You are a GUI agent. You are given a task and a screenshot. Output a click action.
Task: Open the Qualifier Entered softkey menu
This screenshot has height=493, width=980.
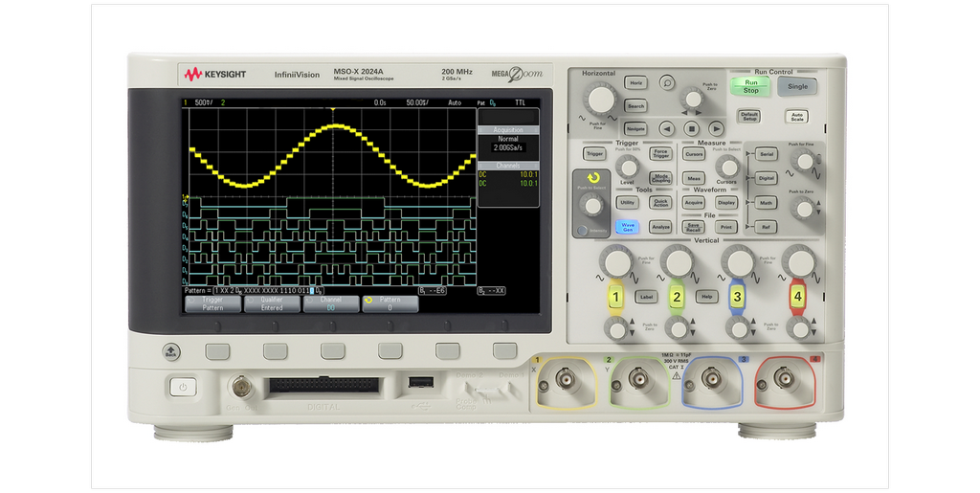(x=272, y=303)
